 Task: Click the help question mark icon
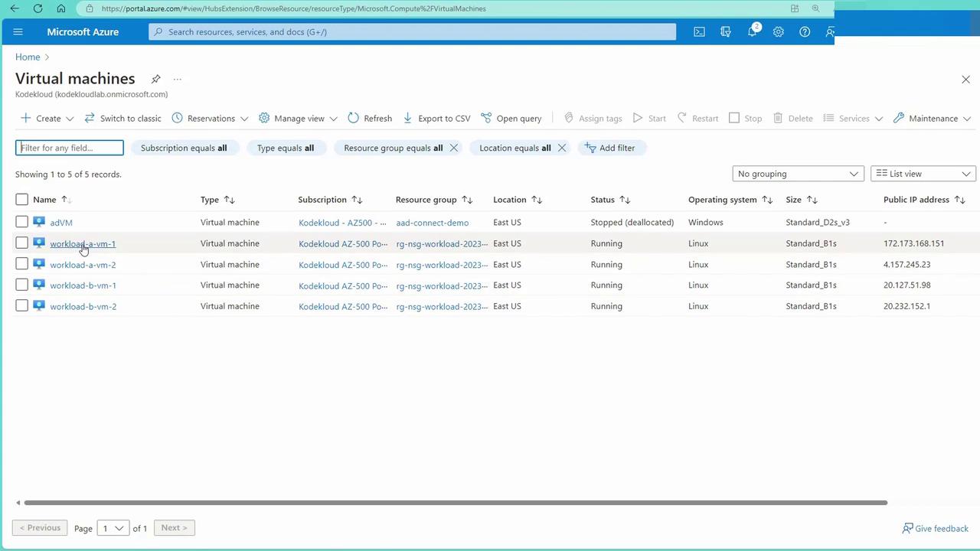(x=805, y=32)
